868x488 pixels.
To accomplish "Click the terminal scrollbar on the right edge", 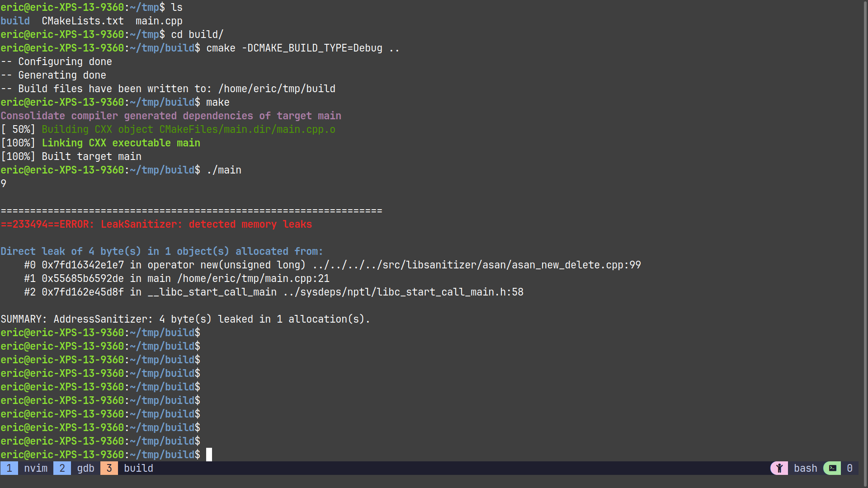I will (865, 244).
